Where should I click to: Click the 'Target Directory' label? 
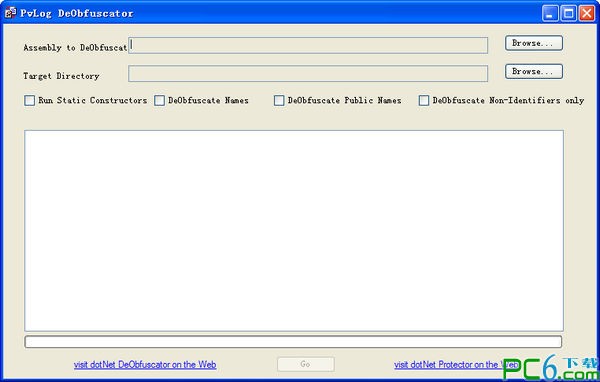point(61,76)
